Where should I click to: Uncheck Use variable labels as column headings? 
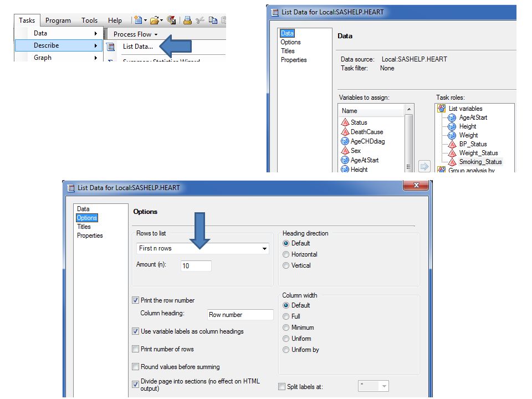click(x=135, y=331)
